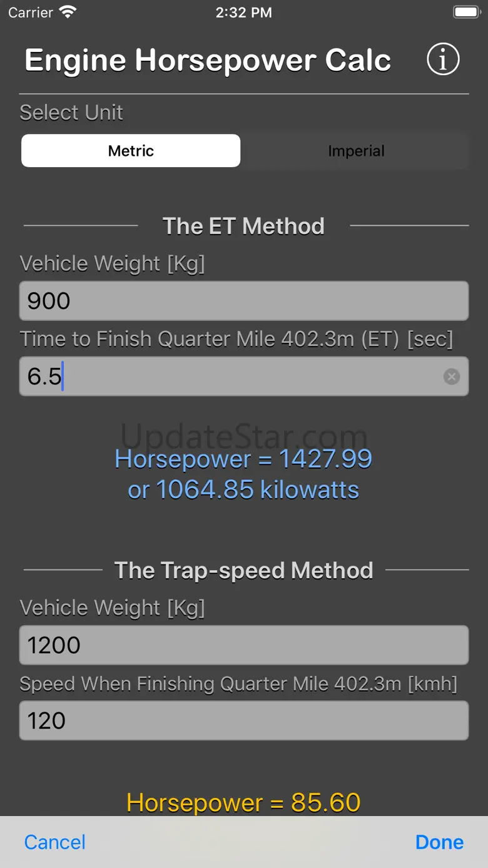
Task: Tap The ET Method section heading
Action: click(x=243, y=226)
